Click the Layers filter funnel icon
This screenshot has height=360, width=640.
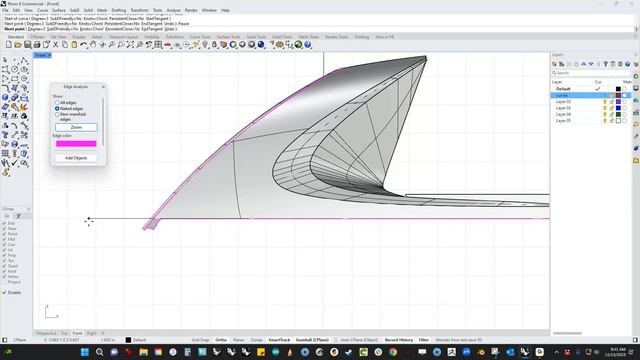tap(606, 64)
